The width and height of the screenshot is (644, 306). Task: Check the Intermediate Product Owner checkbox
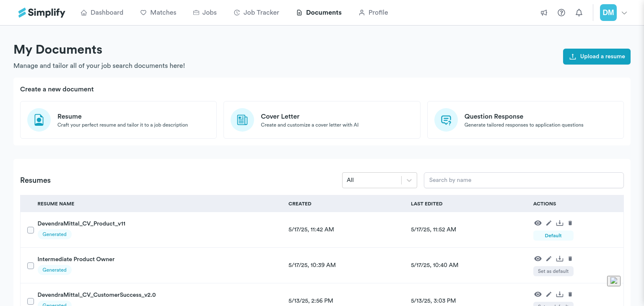point(31,266)
